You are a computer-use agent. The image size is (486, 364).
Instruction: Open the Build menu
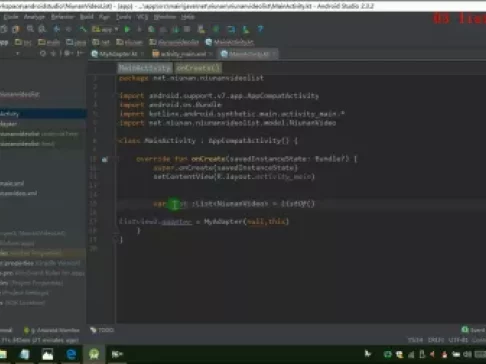pos(86,17)
